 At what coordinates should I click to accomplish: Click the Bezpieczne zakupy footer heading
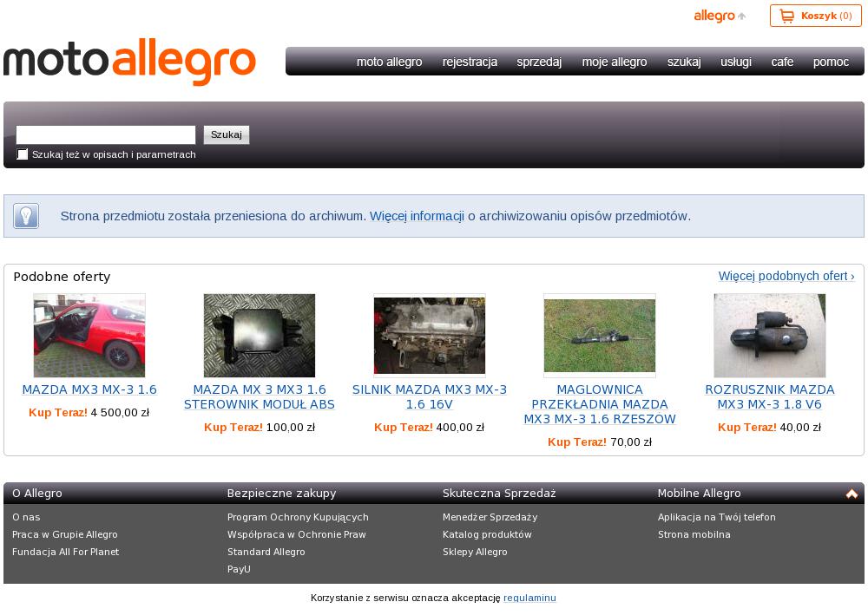(282, 494)
